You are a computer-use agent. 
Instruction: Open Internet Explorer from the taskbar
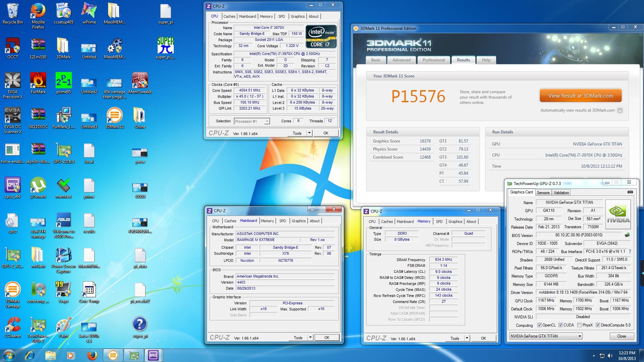[x=30, y=355]
